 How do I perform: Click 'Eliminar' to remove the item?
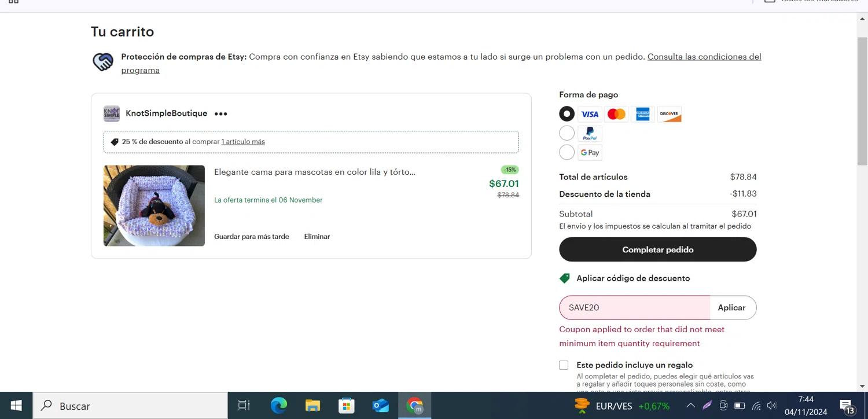[x=317, y=237]
